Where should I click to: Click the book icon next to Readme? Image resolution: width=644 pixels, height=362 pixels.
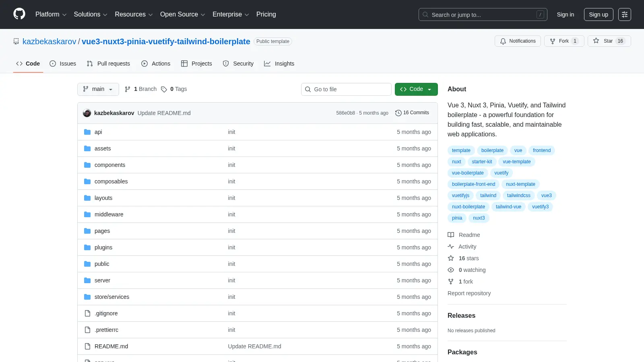click(x=451, y=235)
